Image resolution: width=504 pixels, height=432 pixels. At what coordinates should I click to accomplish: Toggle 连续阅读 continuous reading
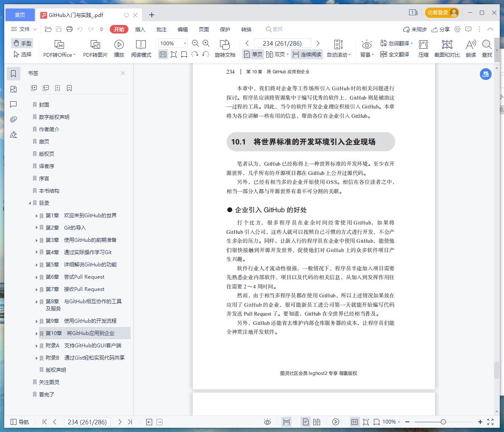pos(307,54)
